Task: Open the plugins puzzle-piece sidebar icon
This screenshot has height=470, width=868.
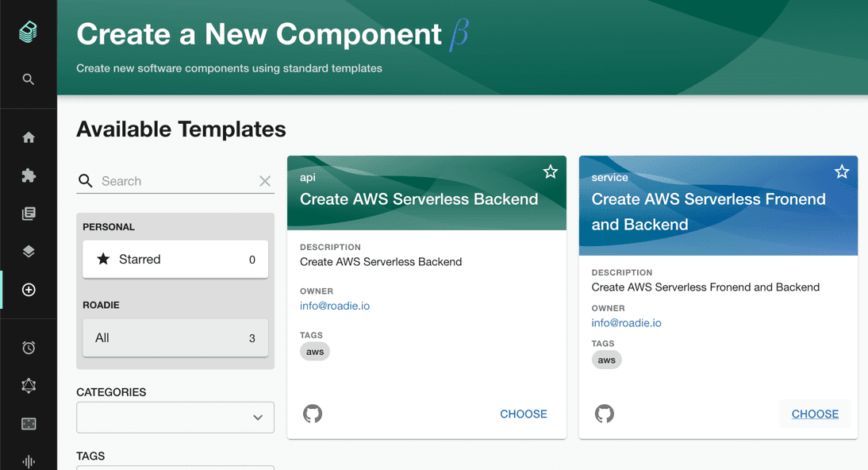Action: [x=29, y=175]
